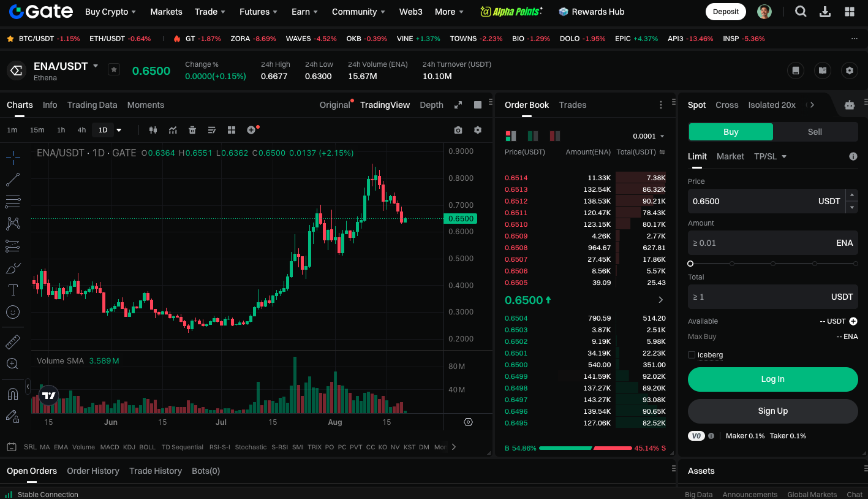Open the Fibonacci/horizontal lines tool
The height and width of the screenshot is (499, 868).
(x=13, y=202)
